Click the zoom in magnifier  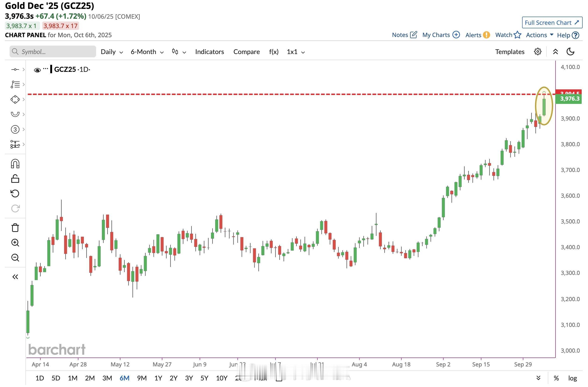pos(15,243)
